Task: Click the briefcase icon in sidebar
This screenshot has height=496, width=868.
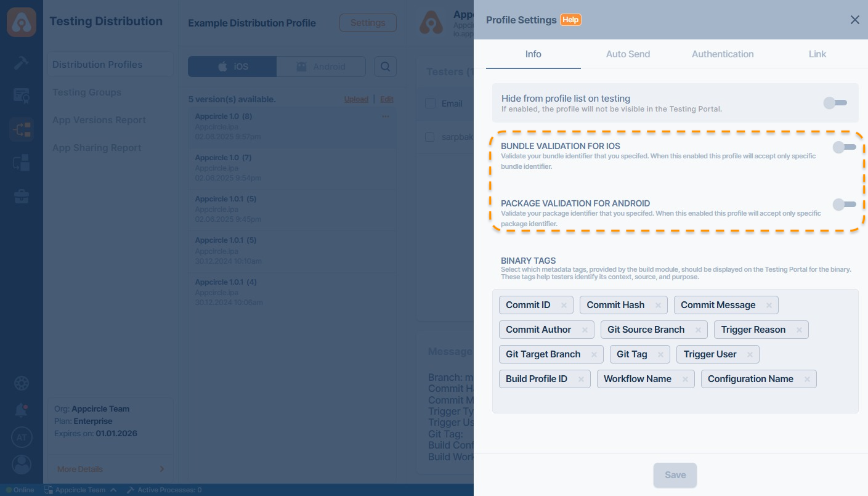Action: tap(22, 197)
